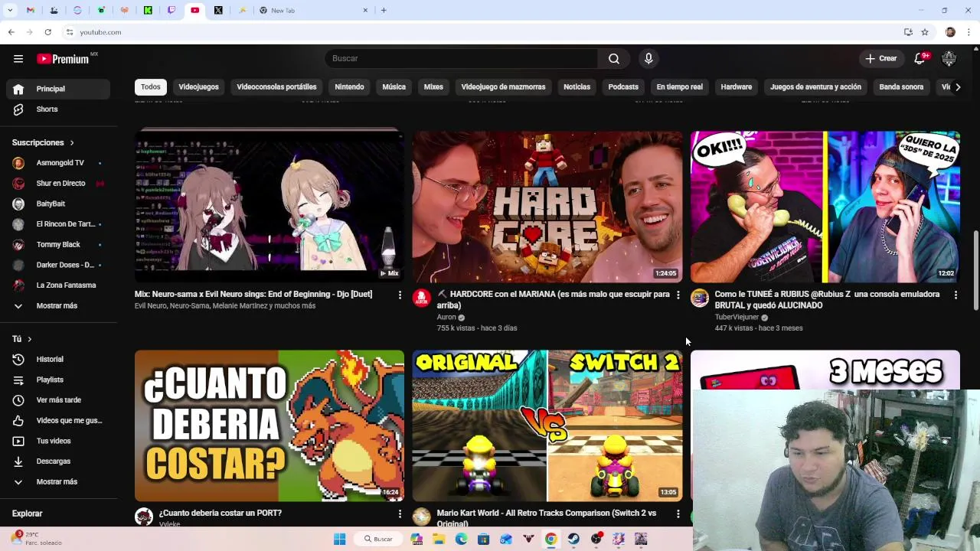
Task: Reload the page with browser refresh
Action: coord(47,32)
